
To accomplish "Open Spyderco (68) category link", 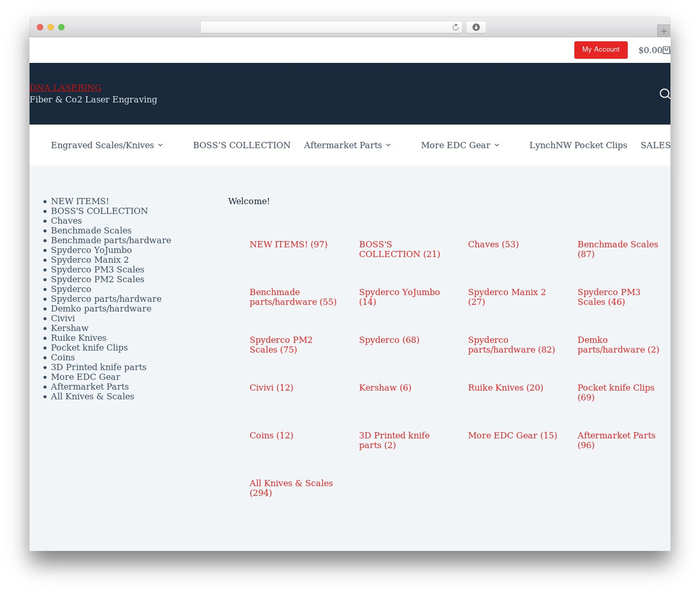I will click(x=389, y=340).
